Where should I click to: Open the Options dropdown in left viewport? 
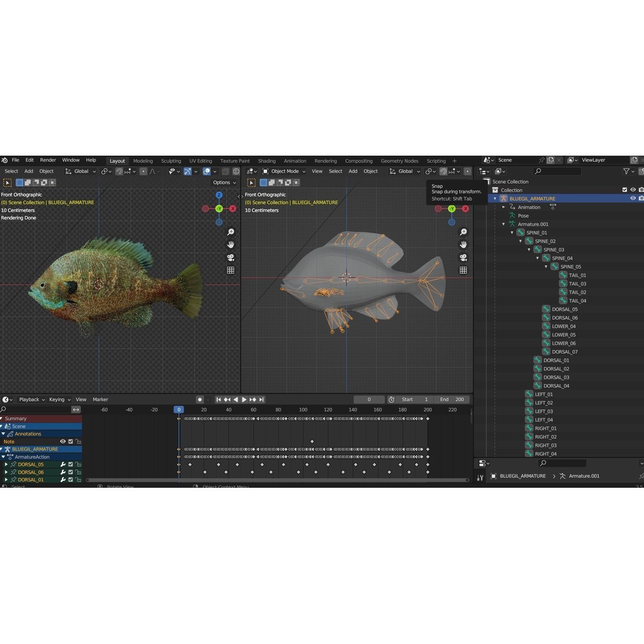(224, 183)
